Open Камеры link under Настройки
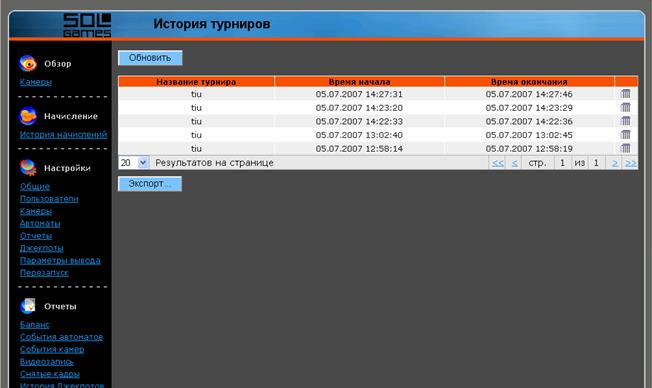Screen dimensions: 652x388 [36, 211]
